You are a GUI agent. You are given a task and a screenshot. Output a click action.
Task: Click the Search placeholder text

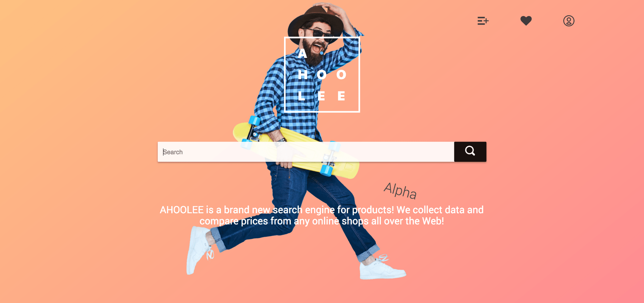[173, 152]
